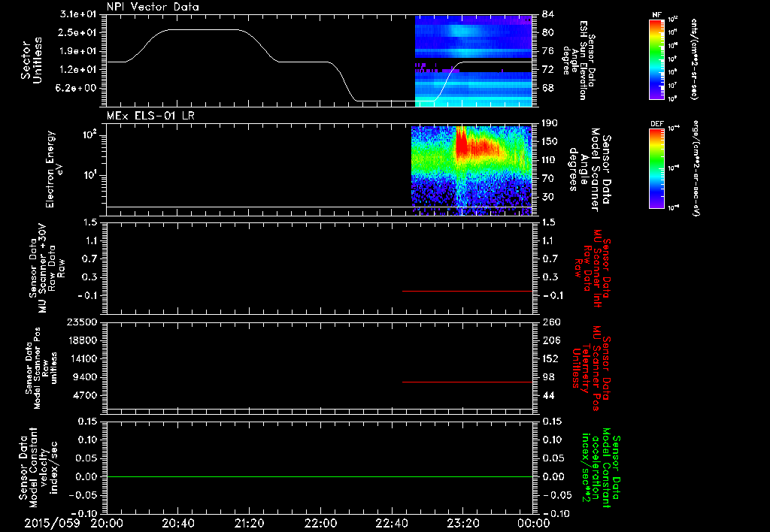Click the 190 degrees scanner angle tick
This screenshot has width=770, height=532.
[x=550, y=122]
